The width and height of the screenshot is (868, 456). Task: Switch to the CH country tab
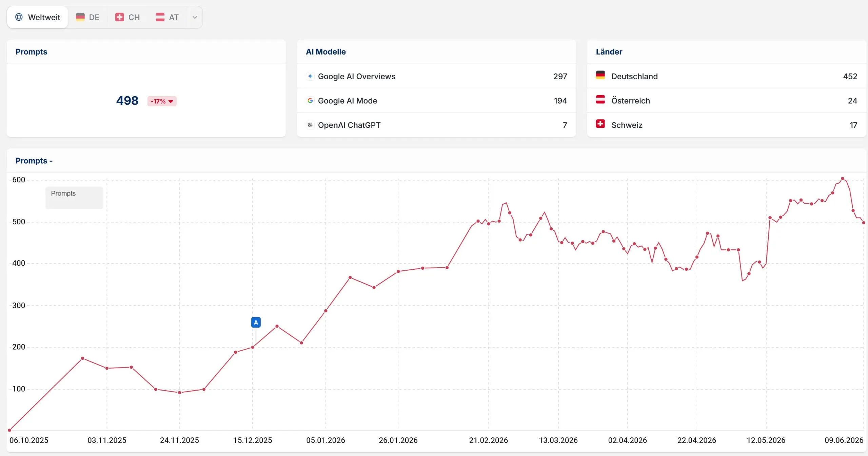[x=127, y=17]
